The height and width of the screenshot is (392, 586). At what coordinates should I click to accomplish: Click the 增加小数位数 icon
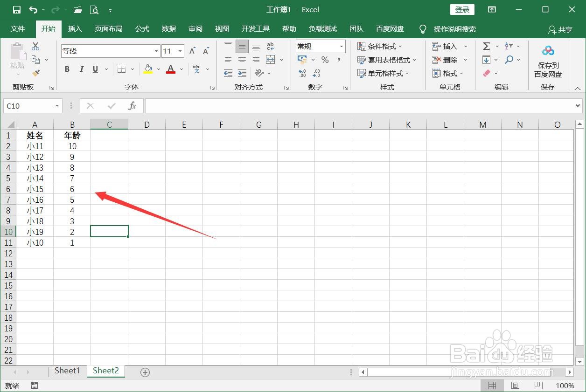(x=302, y=73)
